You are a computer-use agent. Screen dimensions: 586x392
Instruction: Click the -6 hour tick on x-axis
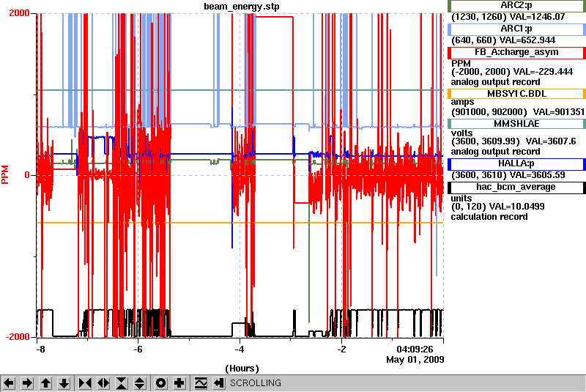click(x=138, y=350)
